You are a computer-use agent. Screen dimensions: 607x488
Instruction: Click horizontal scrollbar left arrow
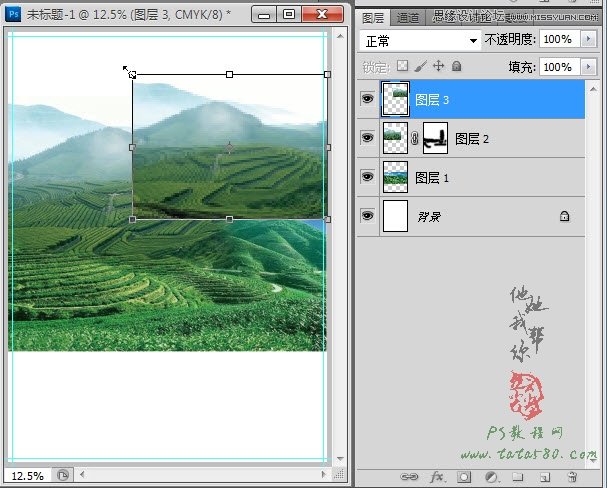pyautogui.click(x=82, y=474)
